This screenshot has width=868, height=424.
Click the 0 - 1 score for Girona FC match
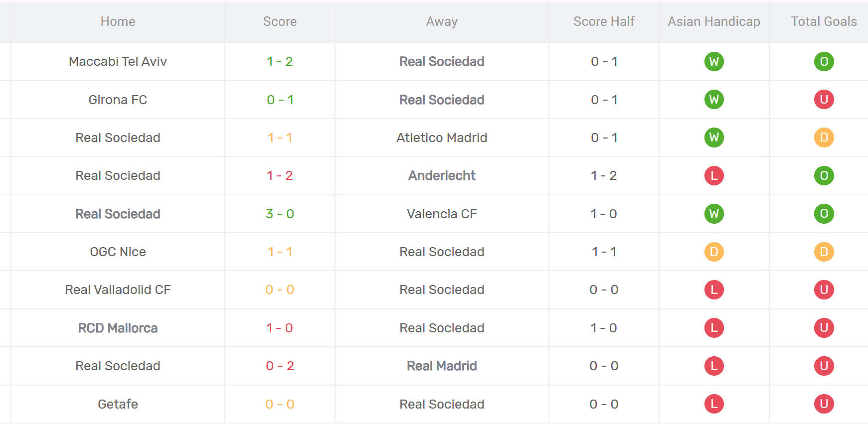click(280, 100)
